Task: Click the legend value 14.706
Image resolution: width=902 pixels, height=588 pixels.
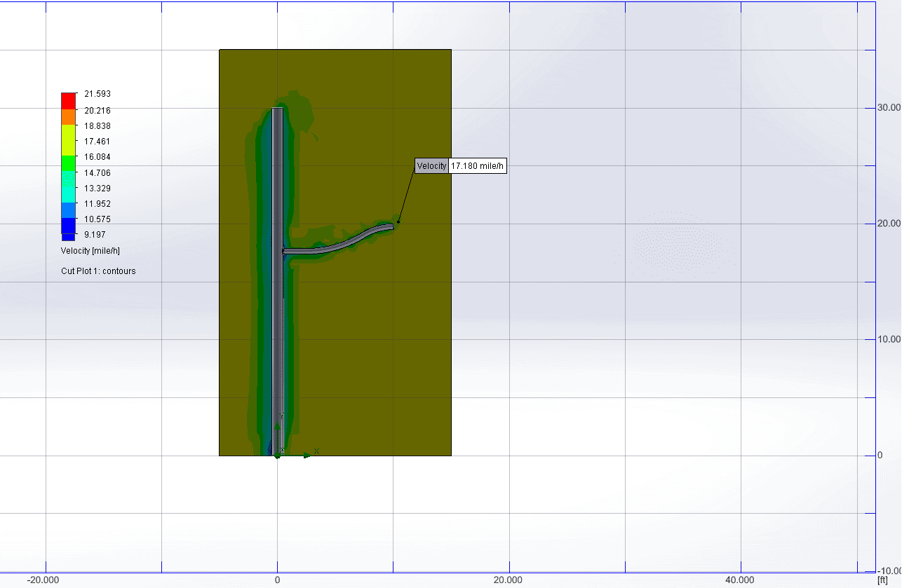Action: tap(97, 173)
